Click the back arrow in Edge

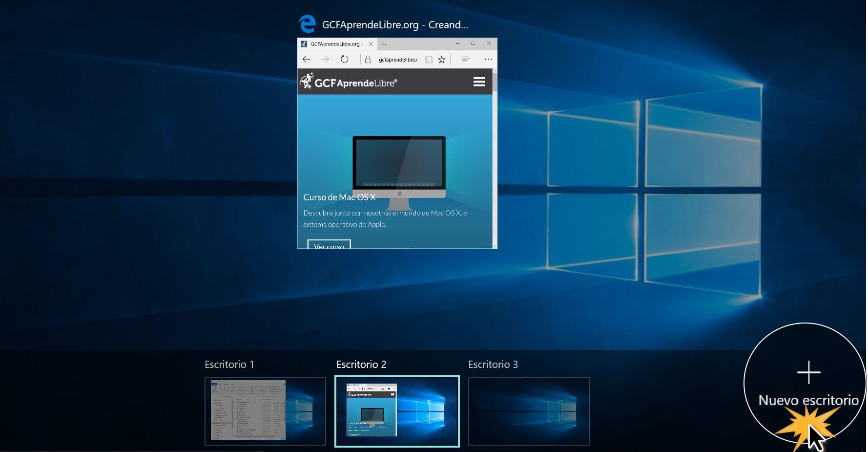coord(306,59)
